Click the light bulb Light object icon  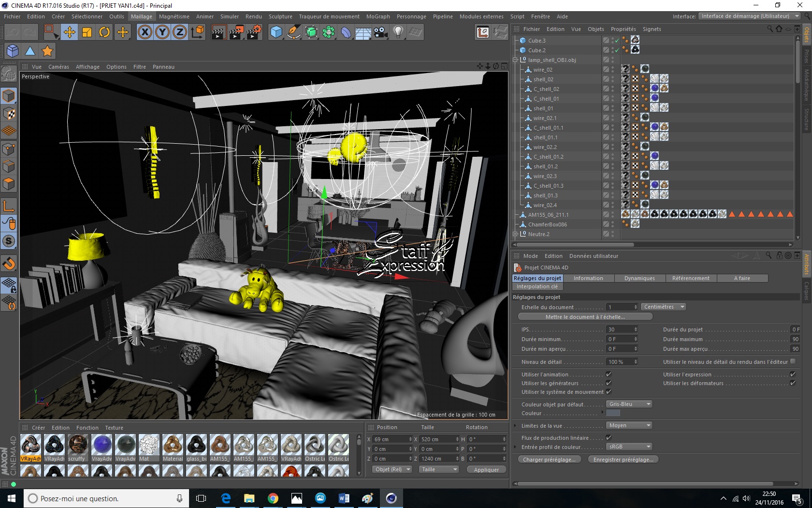398,32
